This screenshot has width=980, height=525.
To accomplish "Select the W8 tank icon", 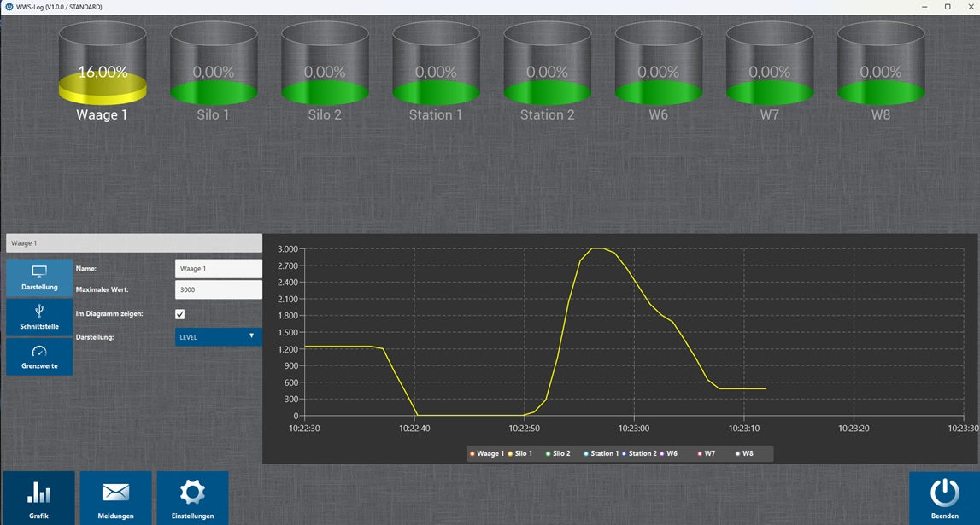I will (x=881, y=64).
